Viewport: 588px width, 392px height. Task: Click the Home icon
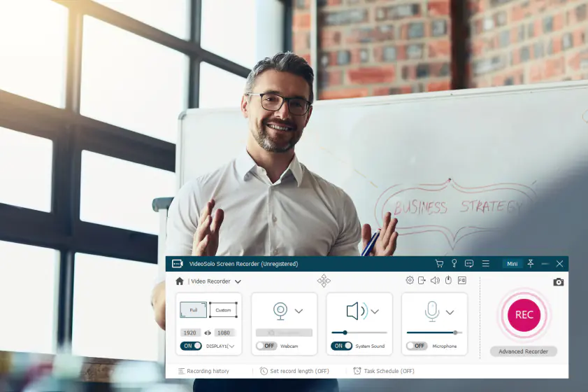point(180,281)
